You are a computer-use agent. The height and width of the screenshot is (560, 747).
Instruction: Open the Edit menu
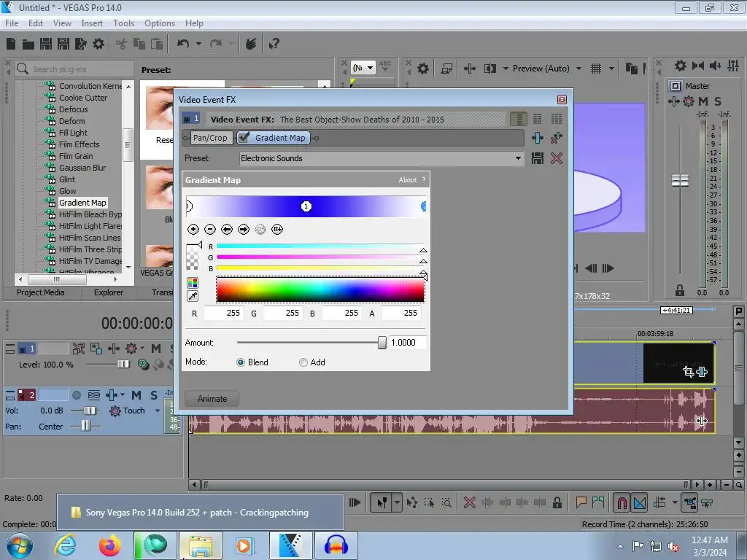coord(36,23)
